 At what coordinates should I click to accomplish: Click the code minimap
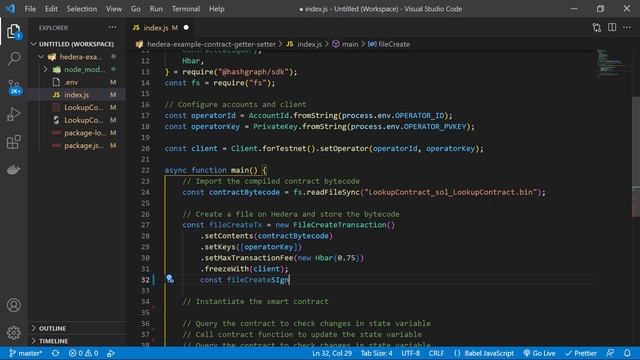tap(613, 63)
